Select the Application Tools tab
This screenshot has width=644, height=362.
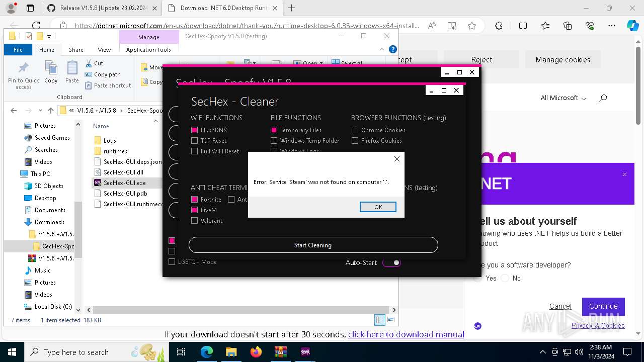coord(148,50)
